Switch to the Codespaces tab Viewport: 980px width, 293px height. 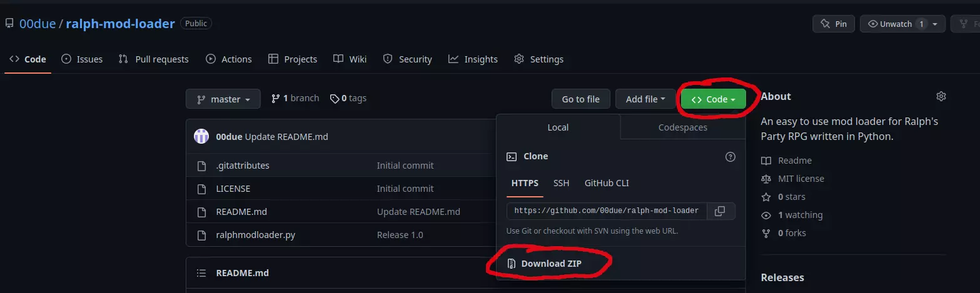682,127
